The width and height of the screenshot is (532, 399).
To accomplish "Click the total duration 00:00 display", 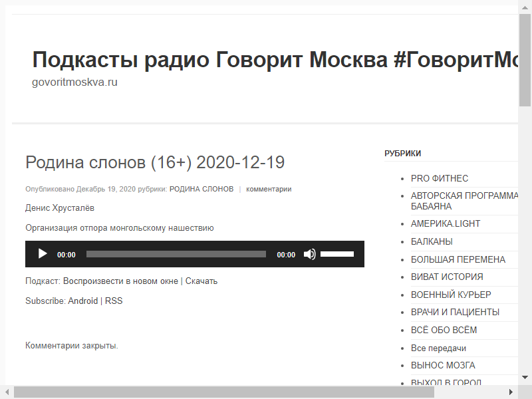I will click(286, 255).
